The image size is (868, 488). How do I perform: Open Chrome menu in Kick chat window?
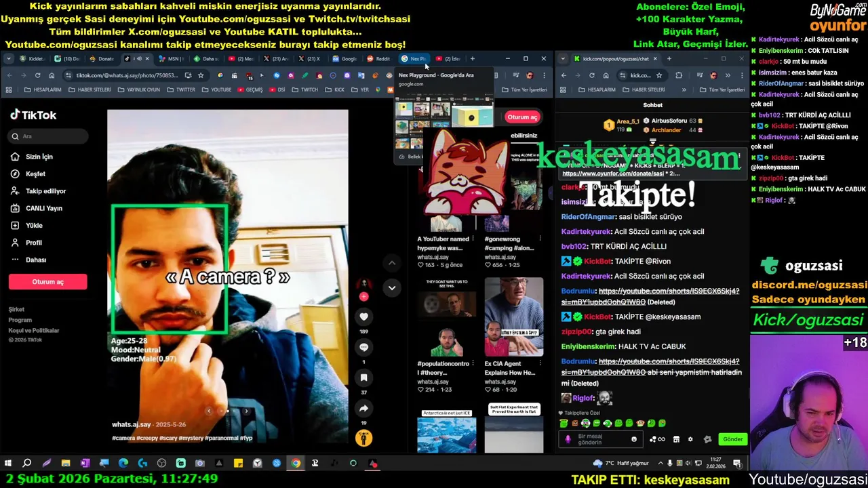tap(741, 75)
